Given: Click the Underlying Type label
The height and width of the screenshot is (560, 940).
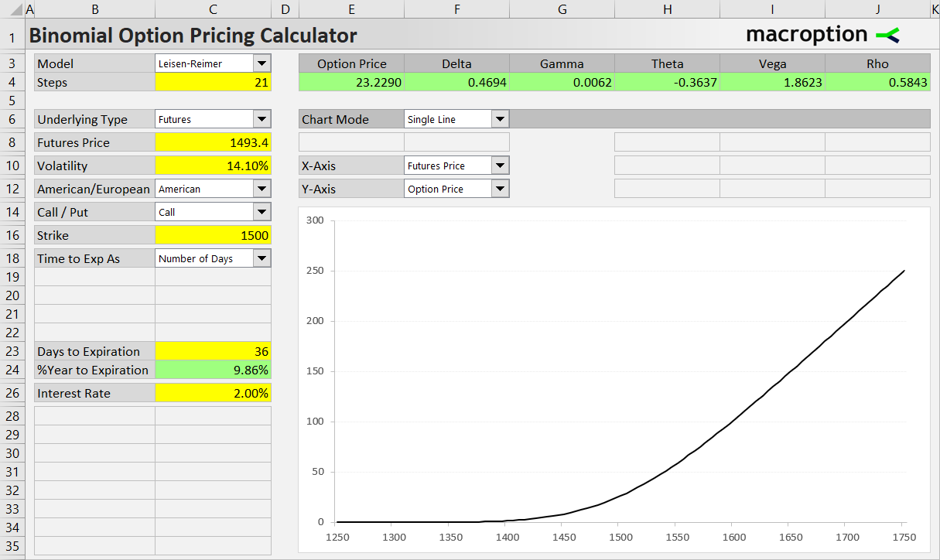Looking at the screenshot, I should [x=94, y=119].
